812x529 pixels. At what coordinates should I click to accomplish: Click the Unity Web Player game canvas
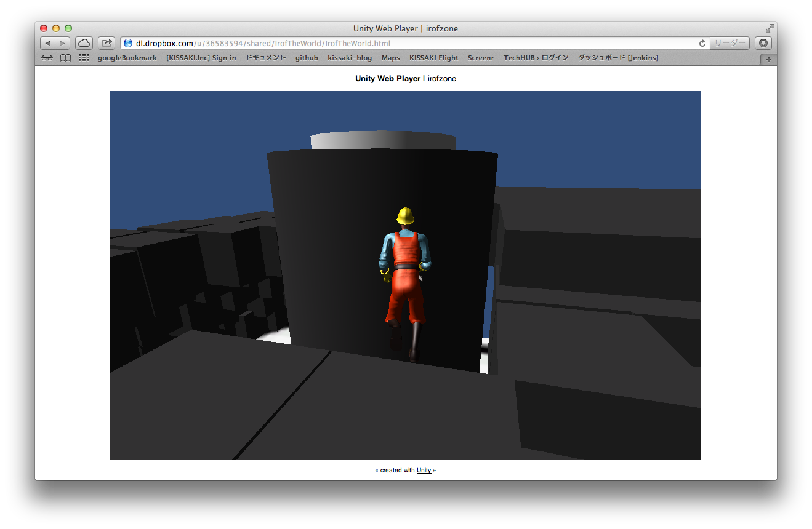tap(406, 276)
